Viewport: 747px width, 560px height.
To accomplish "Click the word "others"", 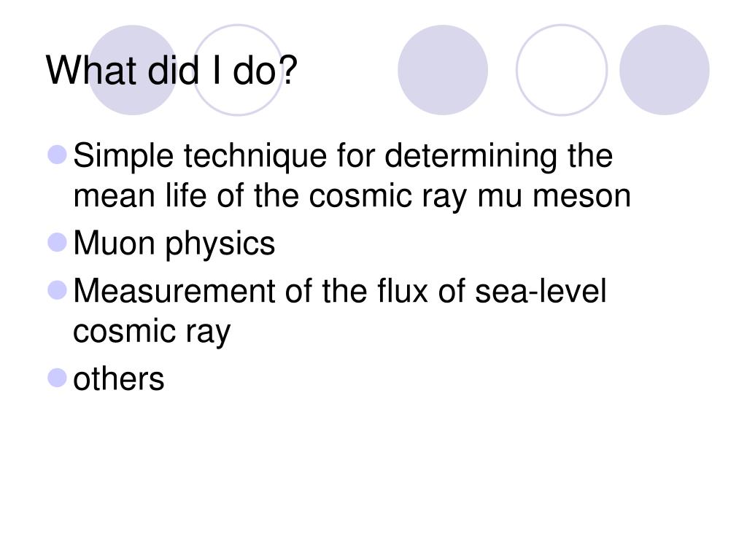I will [x=119, y=379].
